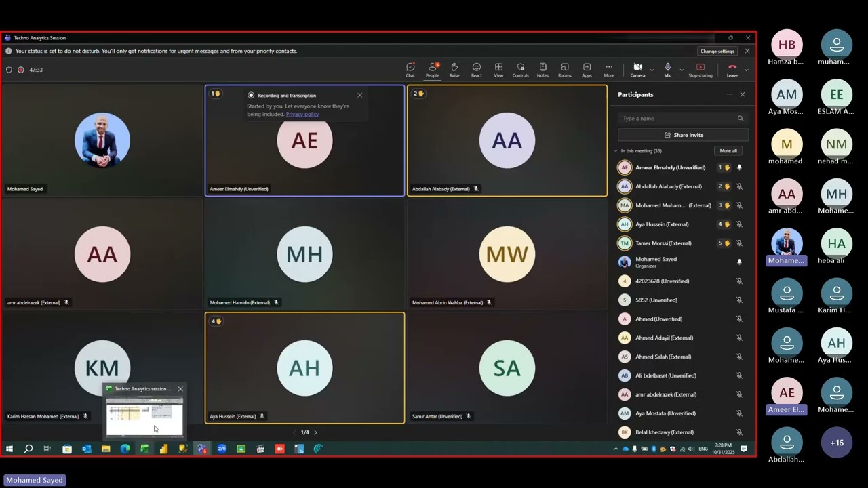Click Change settings for do not disturb
The height and width of the screenshot is (488, 868).
(x=717, y=51)
